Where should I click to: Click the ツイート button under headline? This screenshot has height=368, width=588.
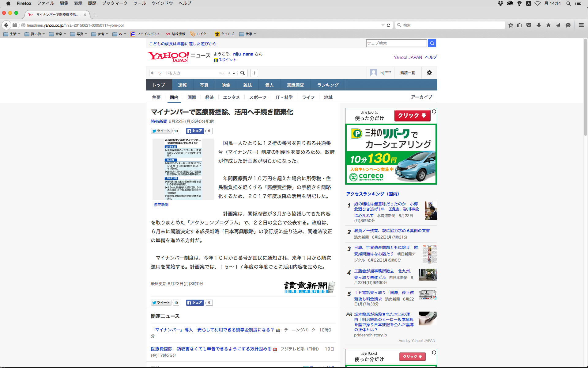[161, 131]
